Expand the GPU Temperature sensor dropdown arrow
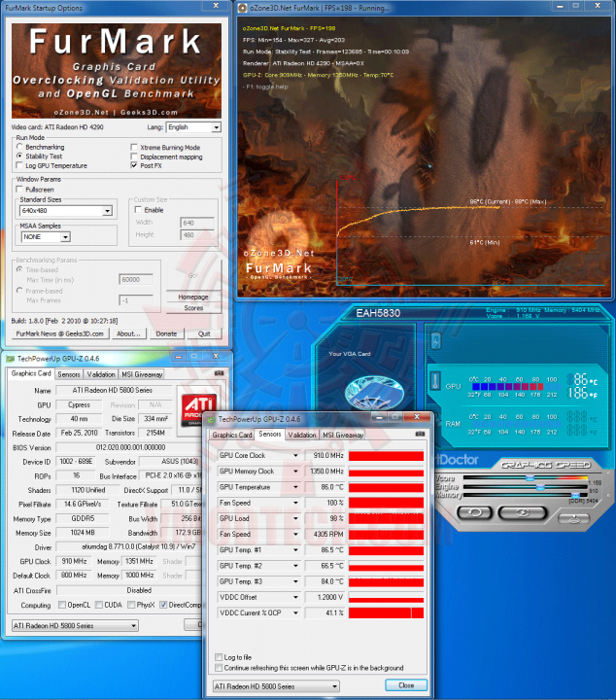The image size is (616, 700). [295, 487]
